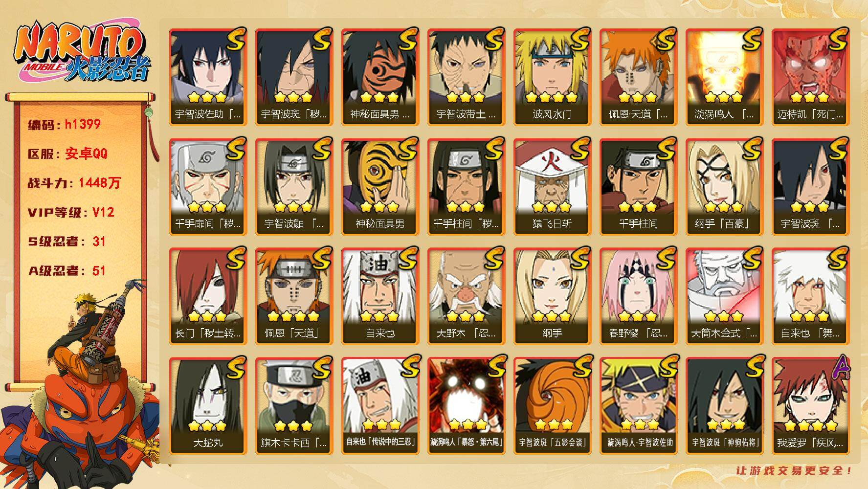The width and height of the screenshot is (868, 489).
Task: Select the 宇智波斑「五影会谈」 card
Action: 552,406
